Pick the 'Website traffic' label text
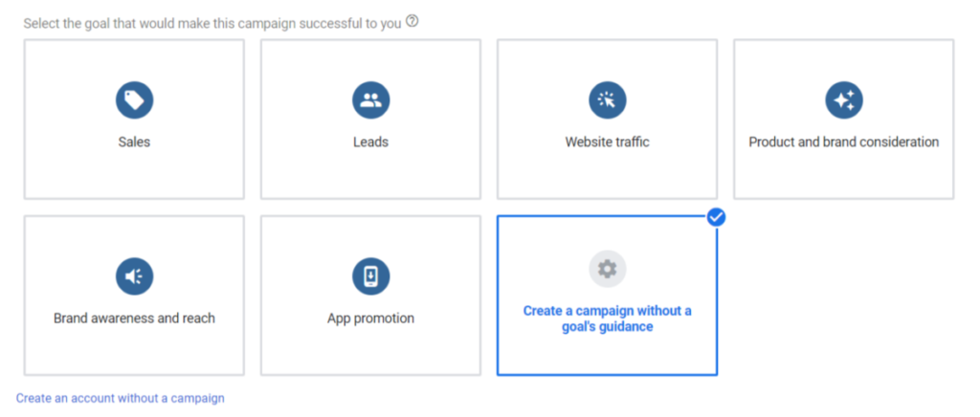The image size is (980, 417). pyautogui.click(x=607, y=142)
